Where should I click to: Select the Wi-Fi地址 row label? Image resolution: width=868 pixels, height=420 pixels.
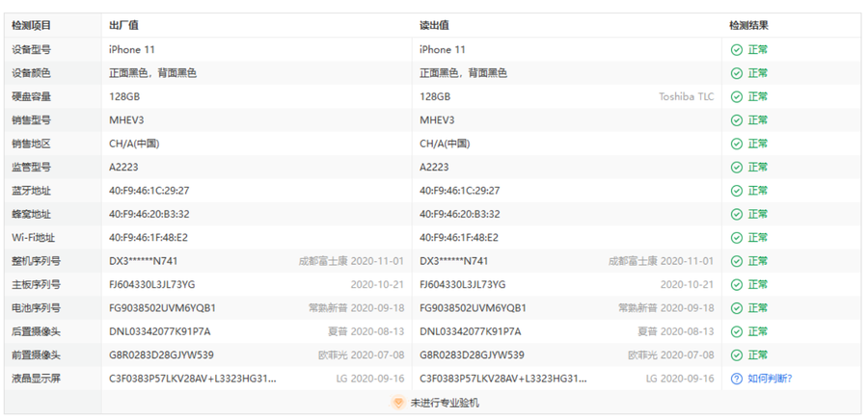pyautogui.click(x=34, y=238)
